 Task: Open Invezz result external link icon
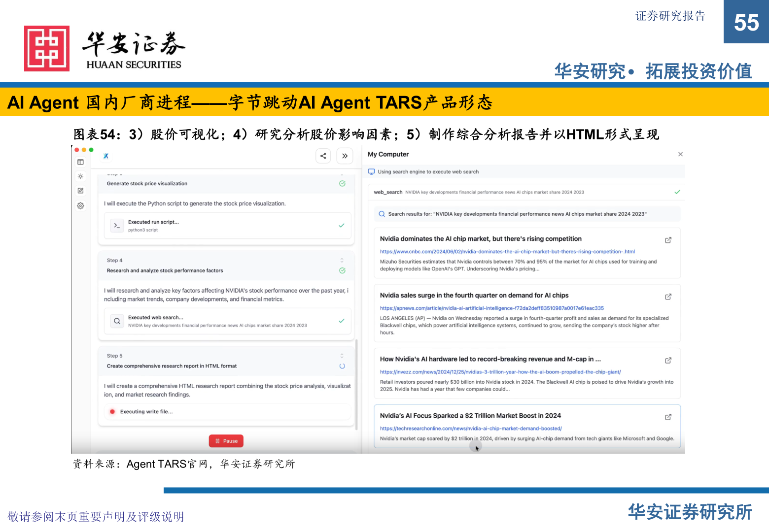pos(668,361)
